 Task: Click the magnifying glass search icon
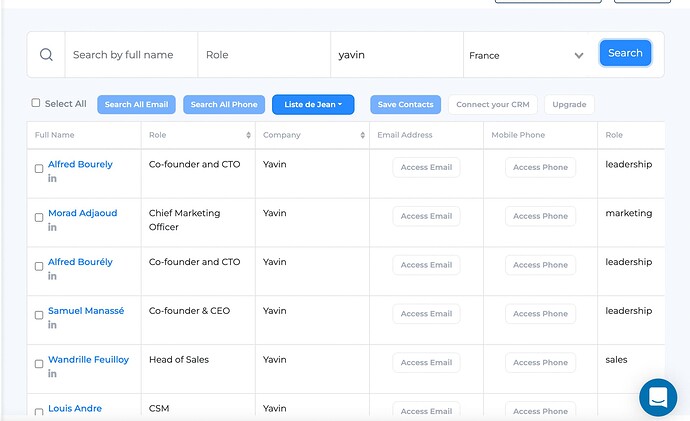pos(46,55)
